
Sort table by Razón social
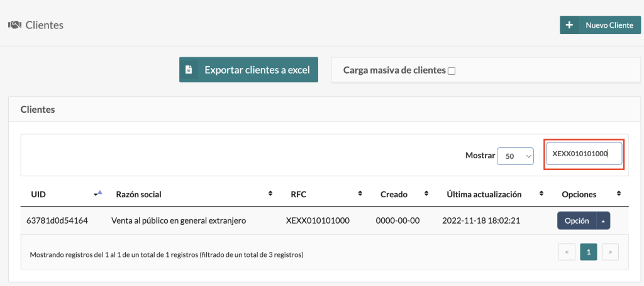pyautogui.click(x=270, y=194)
